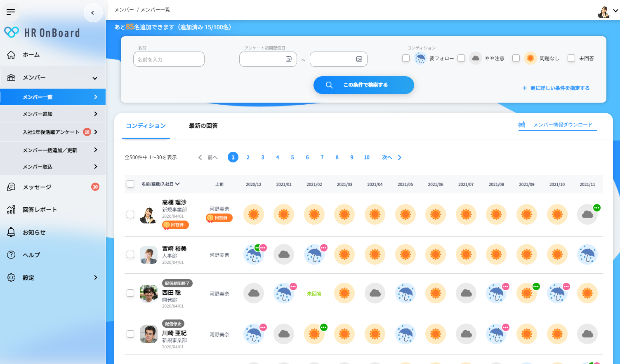
Task: Go to page 5
Action: (x=292, y=157)
